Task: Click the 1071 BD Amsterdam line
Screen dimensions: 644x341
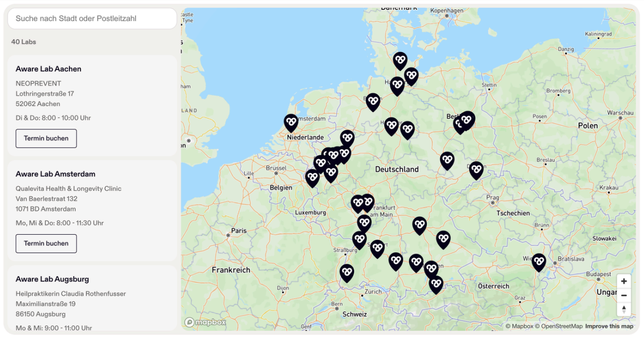Action: [46, 209]
